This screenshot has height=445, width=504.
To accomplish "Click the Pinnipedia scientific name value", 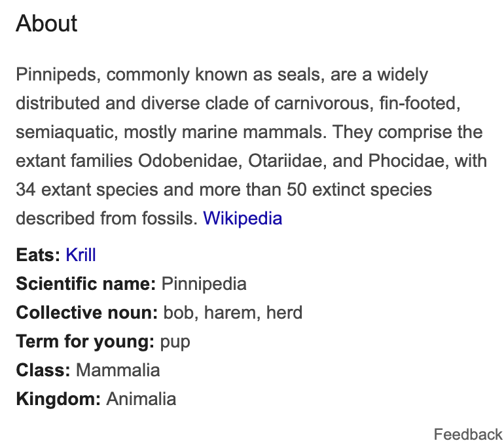I will tap(204, 283).
